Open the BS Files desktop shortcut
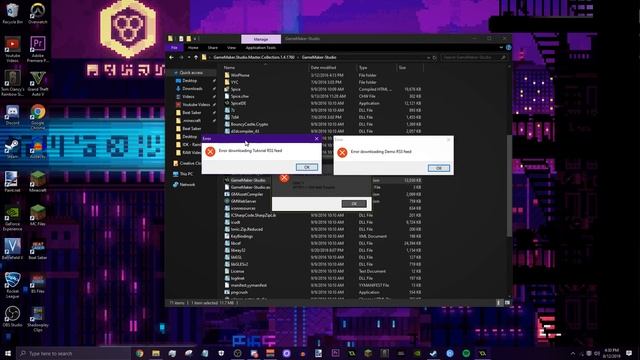Image resolution: width=640 pixels, height=360 pixels. click(x=38, y=282)
